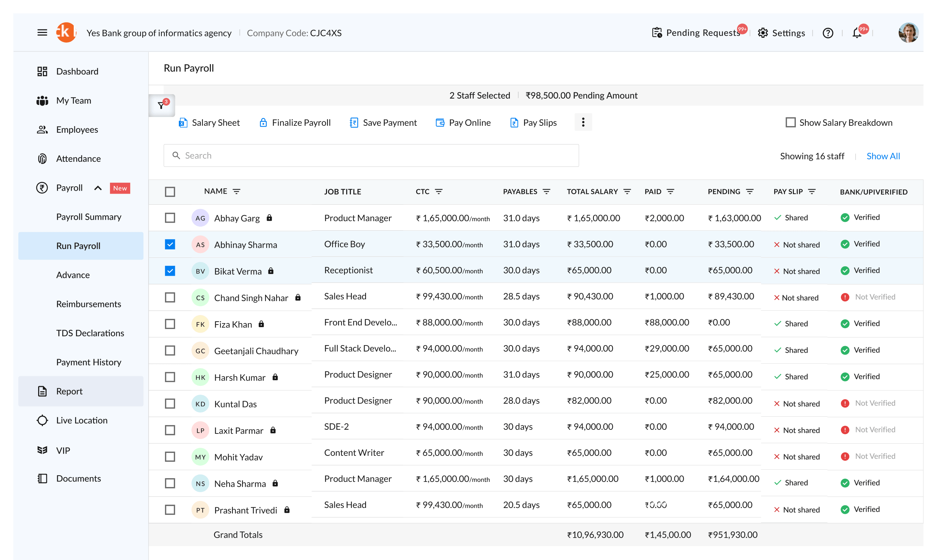Click Finalize Payroll
The width and height of the screenshot is (937, 560).
pyautogui.click(x=295, y=122)
